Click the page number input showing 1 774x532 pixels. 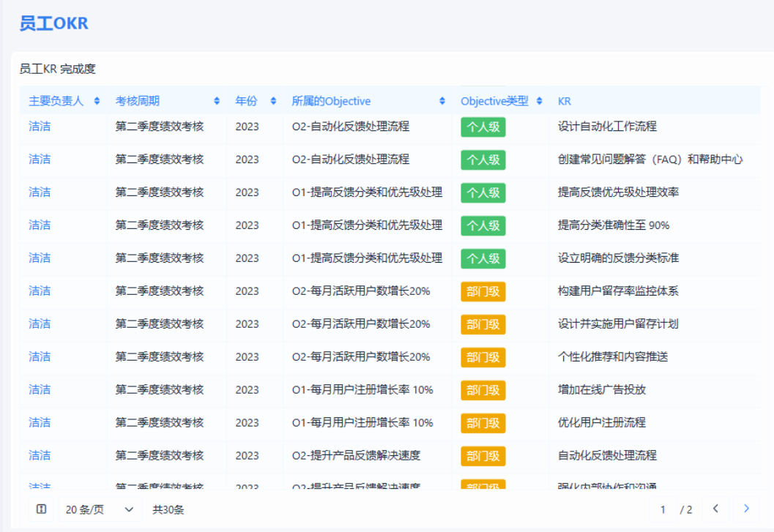663,509
